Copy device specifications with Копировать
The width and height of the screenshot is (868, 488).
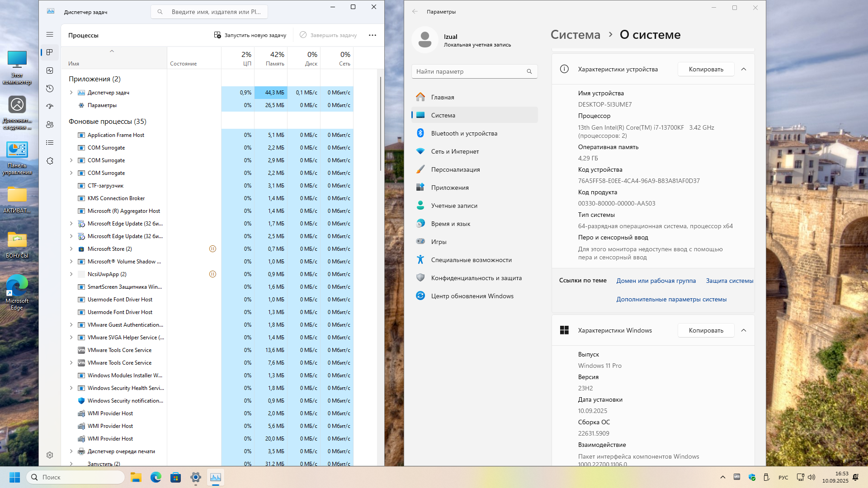click(x=706, y=69)
